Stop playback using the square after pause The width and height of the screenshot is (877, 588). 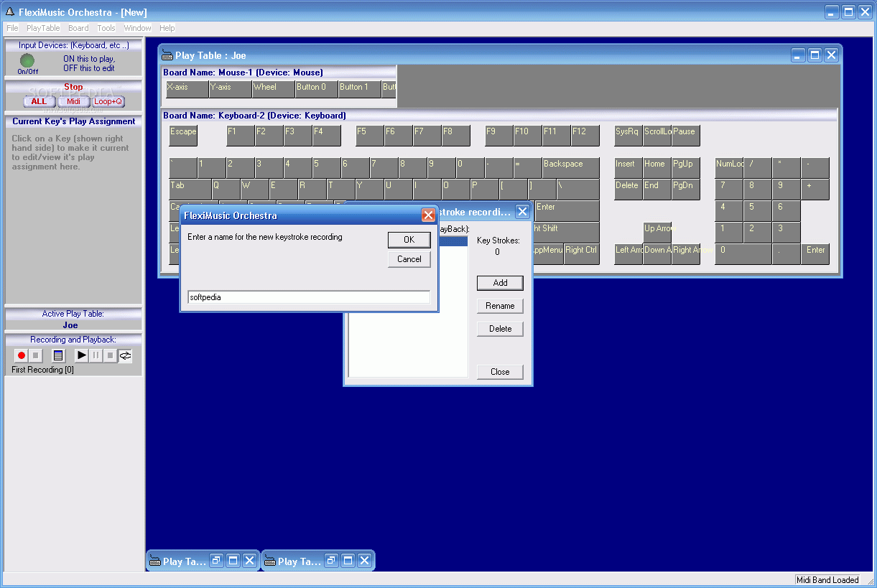pos(111,355)
